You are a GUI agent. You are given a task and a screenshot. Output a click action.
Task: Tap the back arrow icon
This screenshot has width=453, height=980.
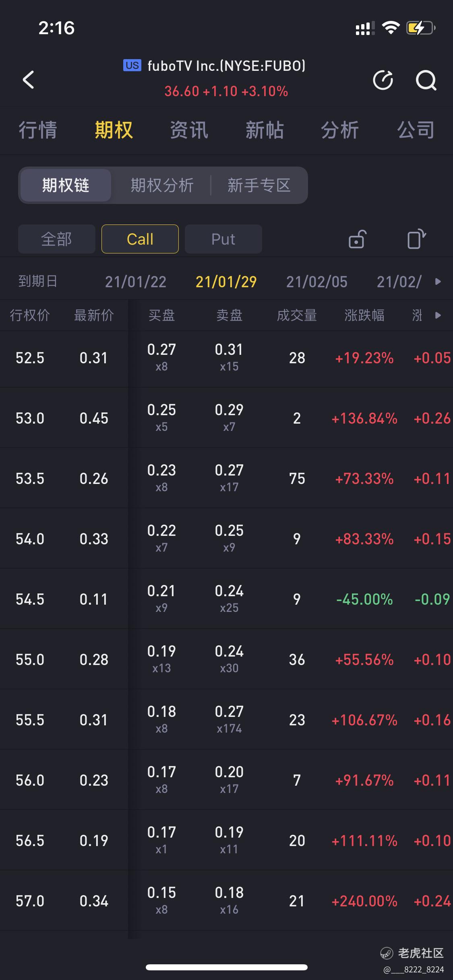tap(28, 80)
